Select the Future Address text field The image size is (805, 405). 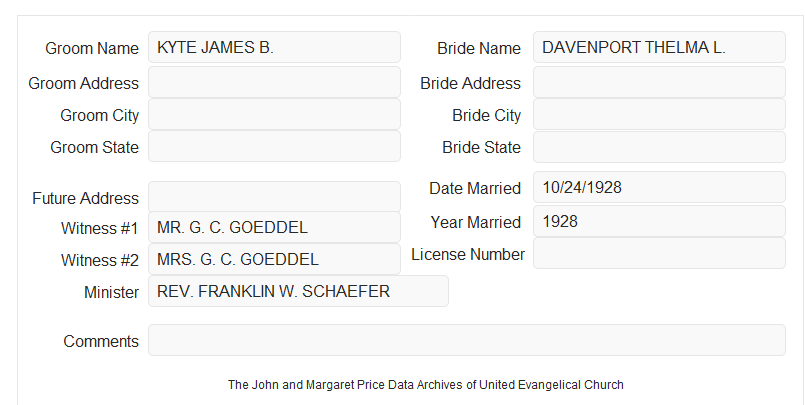274,197
